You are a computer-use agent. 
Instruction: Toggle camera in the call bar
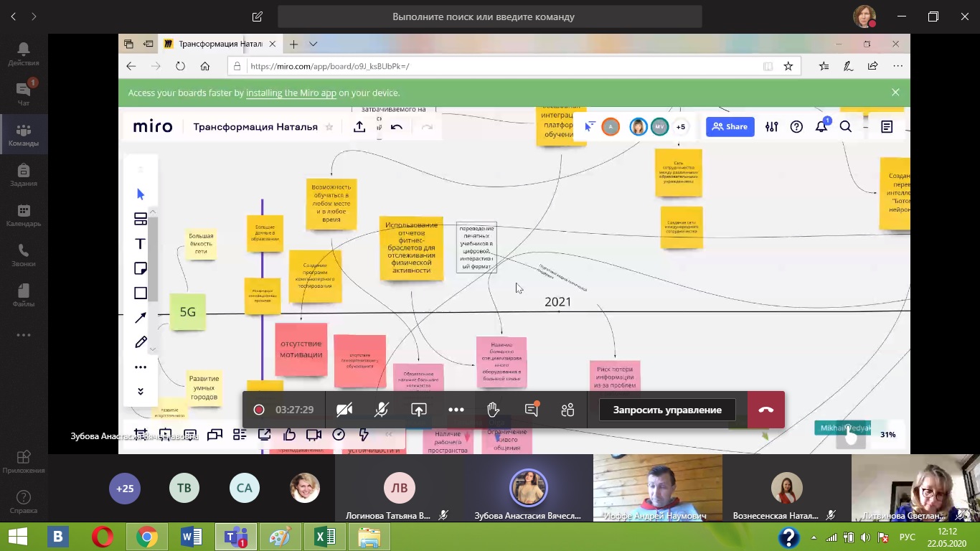pyautogui.click(x=344, y=410)
